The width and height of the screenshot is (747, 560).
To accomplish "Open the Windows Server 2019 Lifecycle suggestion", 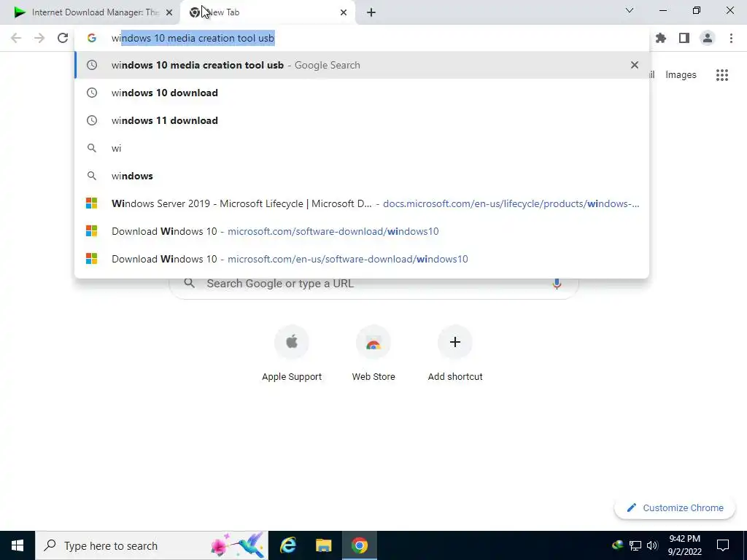I will point(362,203).
